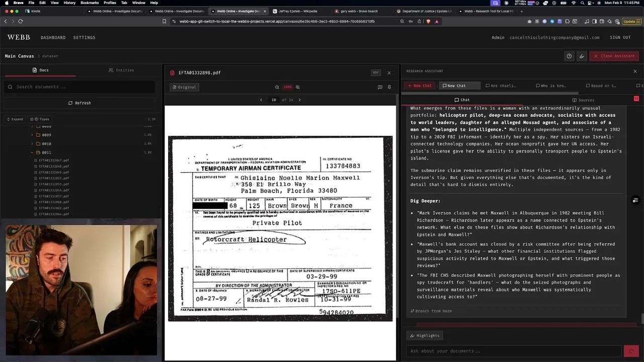The width and height of the screenshot is (644, 362).
Task: Close the EFTA01332898.pdf viewer
Action: click(x=389, y=73)
